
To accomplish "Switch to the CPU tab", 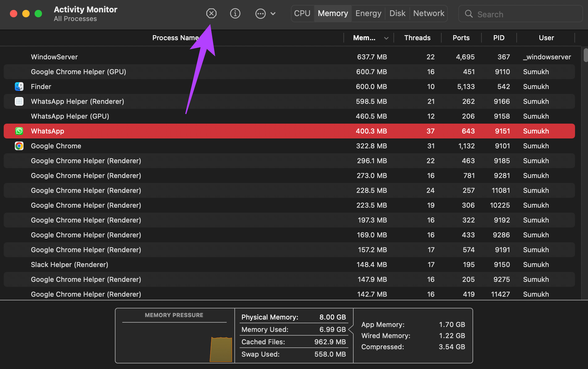I will (x=302, y=13).
